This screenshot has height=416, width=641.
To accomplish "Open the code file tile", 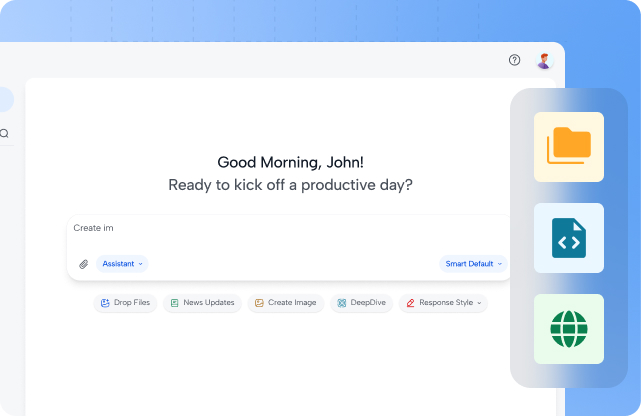I will [569, 238].
